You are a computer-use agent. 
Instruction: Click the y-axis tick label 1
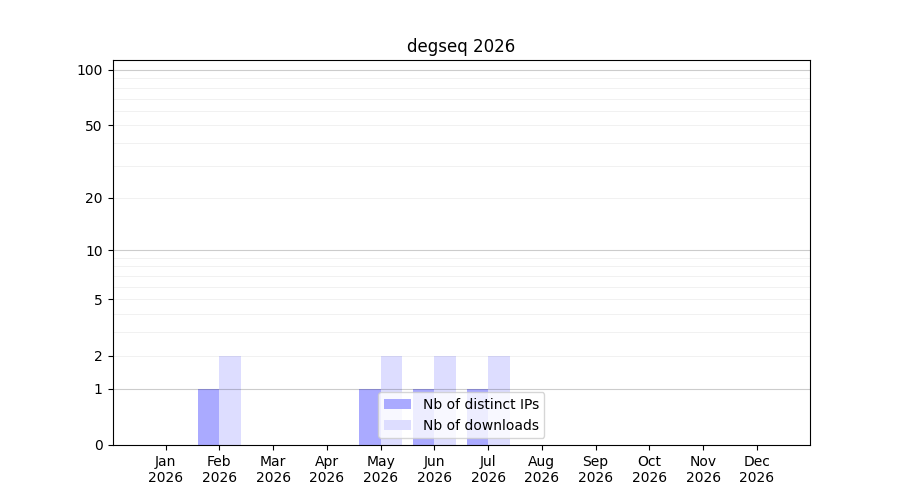(99, 390)
